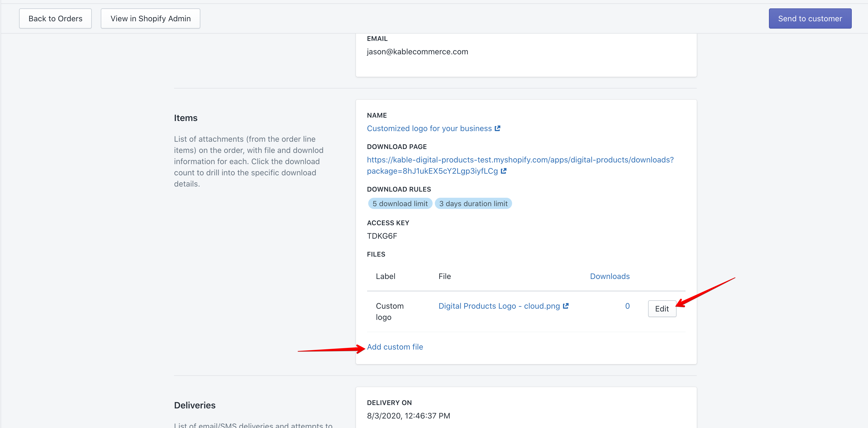Click the "Back to Orders" button
The image size is (868, 428).
55,18
